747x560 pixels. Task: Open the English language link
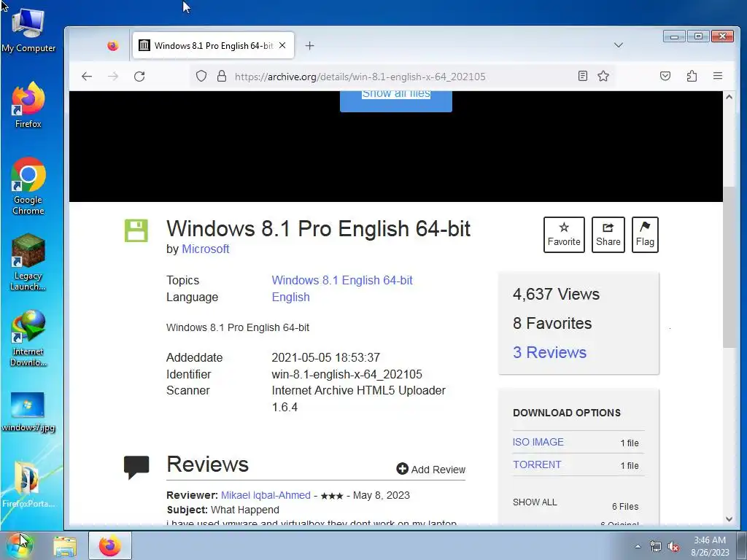[290, 297]
